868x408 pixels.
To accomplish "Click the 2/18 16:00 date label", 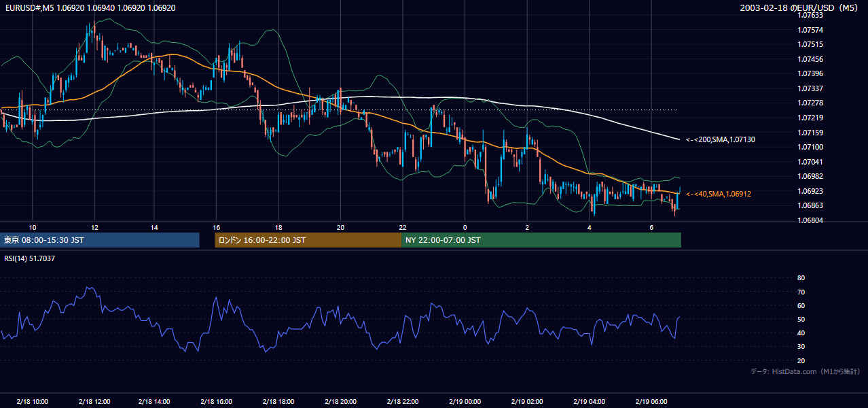I will click(x=217, y=401).
